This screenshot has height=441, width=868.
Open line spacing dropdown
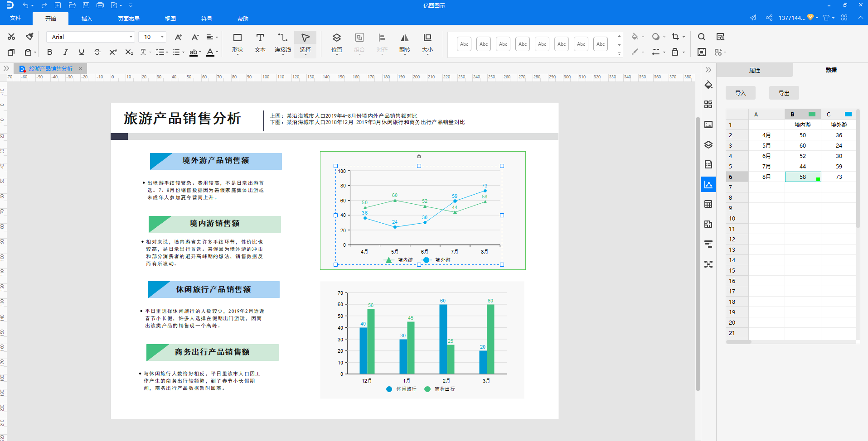click(x=162, y=52)
